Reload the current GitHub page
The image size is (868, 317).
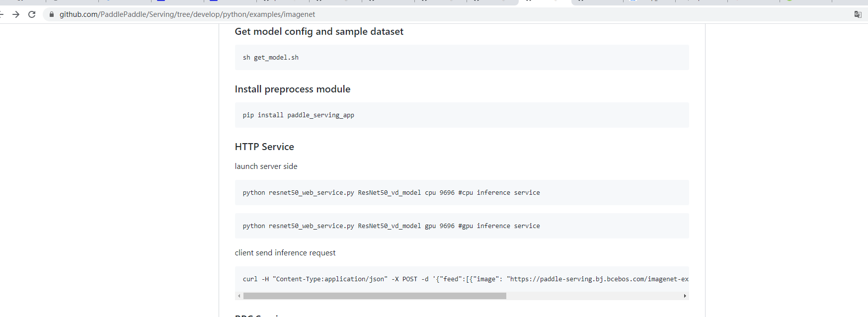(32, 14)
